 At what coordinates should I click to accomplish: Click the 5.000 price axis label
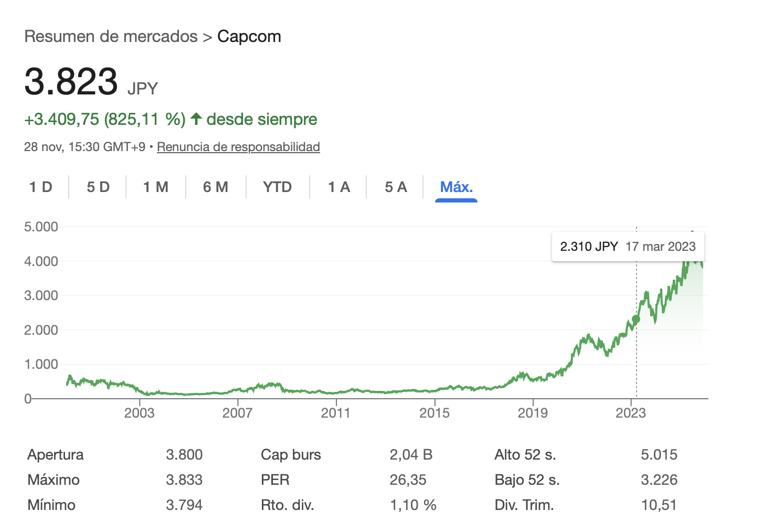click(x=41, y=227)
